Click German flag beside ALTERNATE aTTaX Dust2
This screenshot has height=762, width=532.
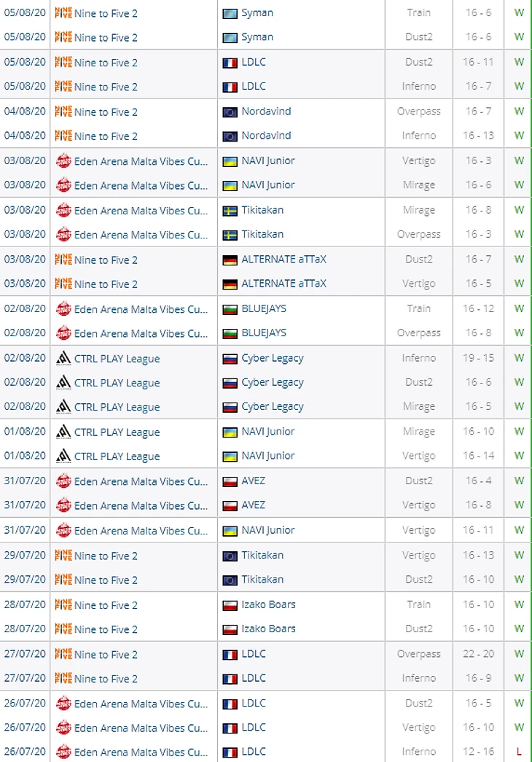tap(230, 260)
